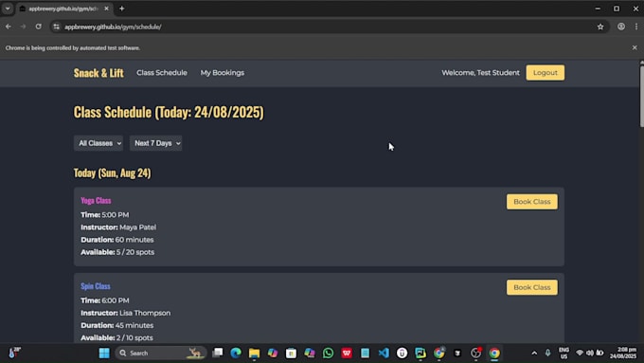
Task: Bookmark this page with the star icon
Action: tap(600, 27)
